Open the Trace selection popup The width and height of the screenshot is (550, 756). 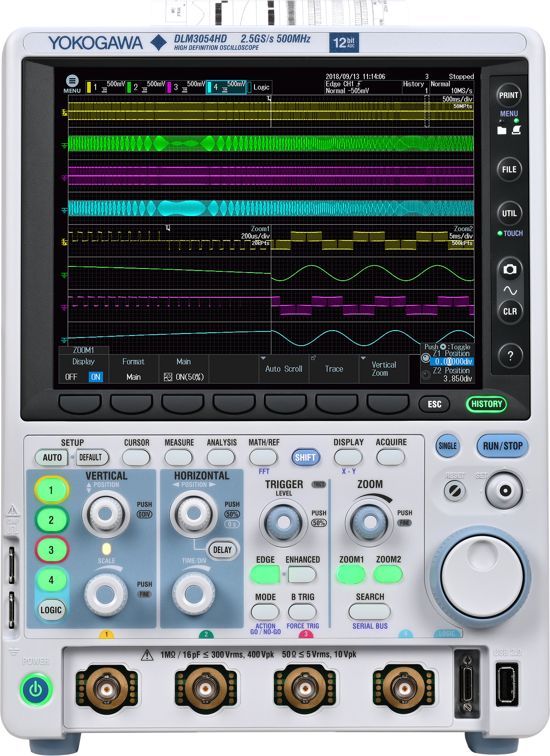[334, 369]
